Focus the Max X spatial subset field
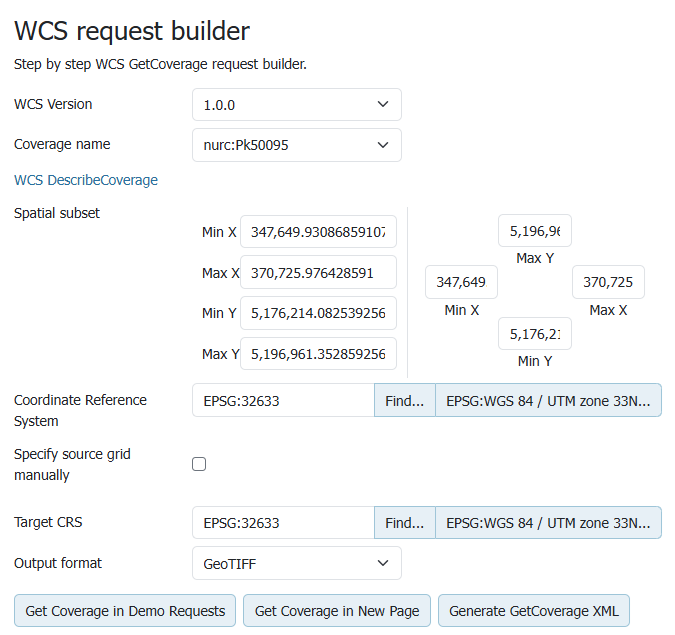Screen dimensions: 675x635 [x=318, y=272]
